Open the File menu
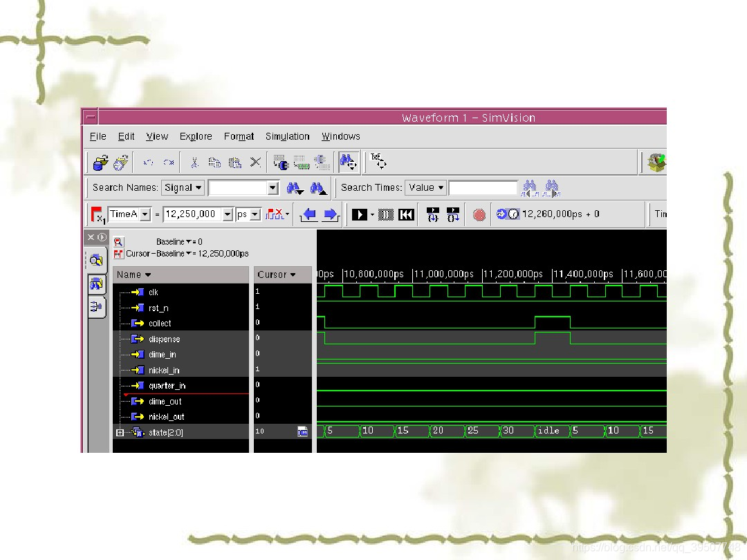This screenshot has height=560, width=747. (x=98, y=137)
